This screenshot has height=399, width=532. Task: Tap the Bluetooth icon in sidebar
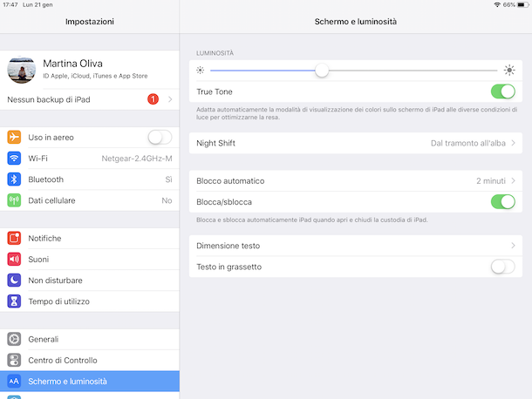(14, 179)
